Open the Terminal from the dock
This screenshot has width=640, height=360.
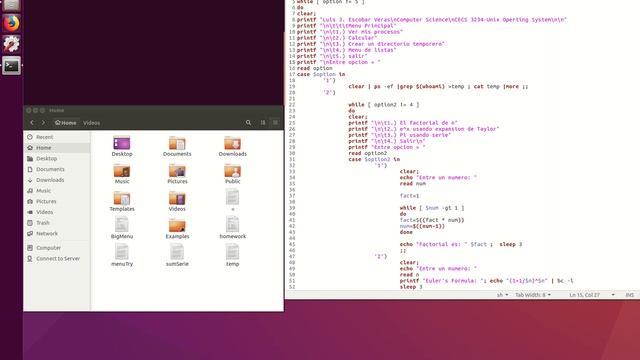(x=11, y=65)
